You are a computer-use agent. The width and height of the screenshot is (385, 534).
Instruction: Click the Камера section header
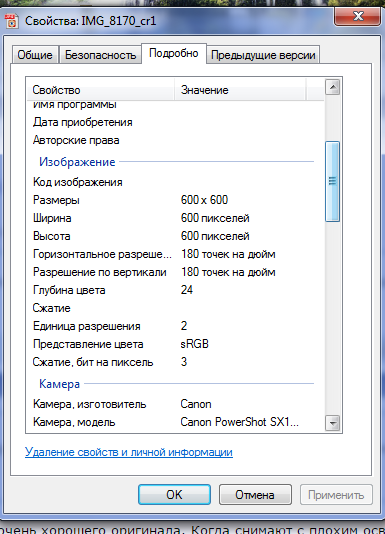[59, 384]
